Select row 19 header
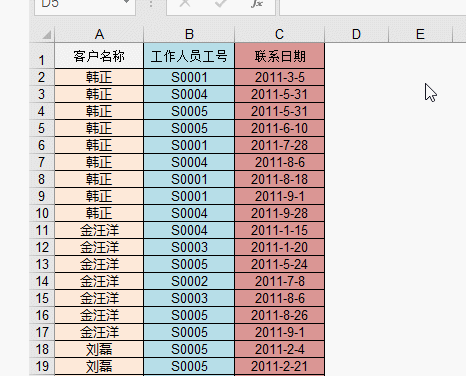 pos(42,366)
